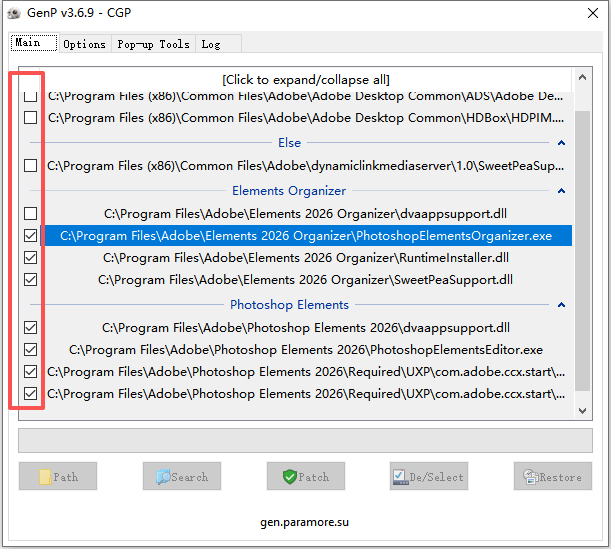Select the Organizer SweetPeaSupport.dll row
611x549 pixels.
pyautogui.click(x=305, y=280)
